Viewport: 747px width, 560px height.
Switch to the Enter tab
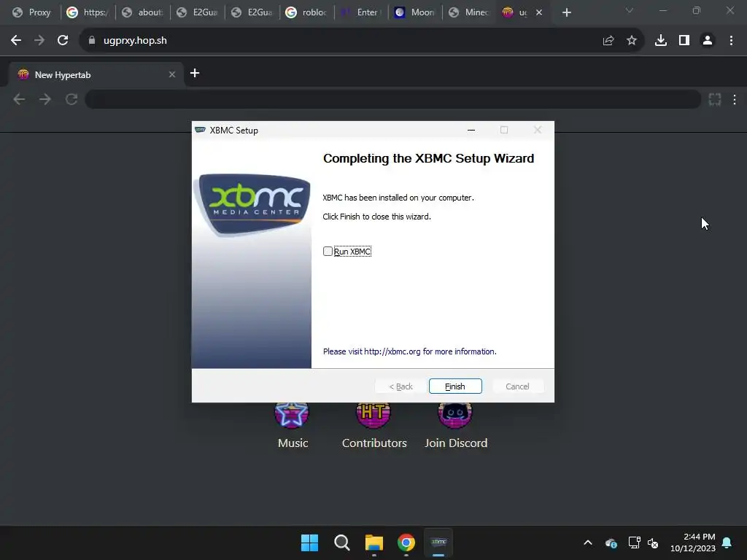tap(362, 12)
